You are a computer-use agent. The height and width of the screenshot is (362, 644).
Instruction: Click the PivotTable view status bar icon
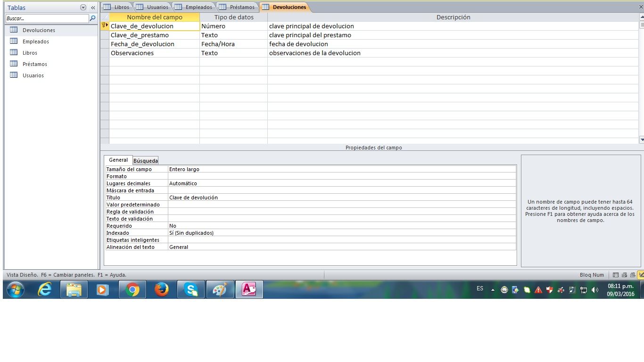tap(624, 275)
